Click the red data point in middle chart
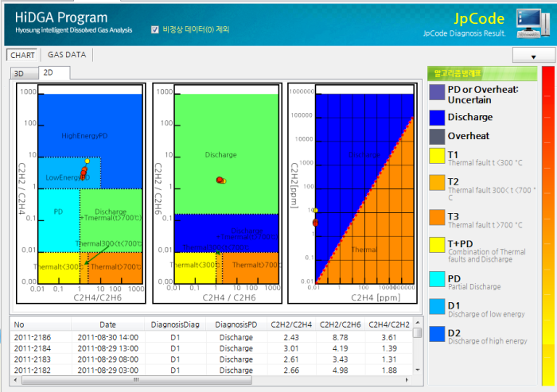The width and height of the screenshot is (557, 392). click(220, 180)
